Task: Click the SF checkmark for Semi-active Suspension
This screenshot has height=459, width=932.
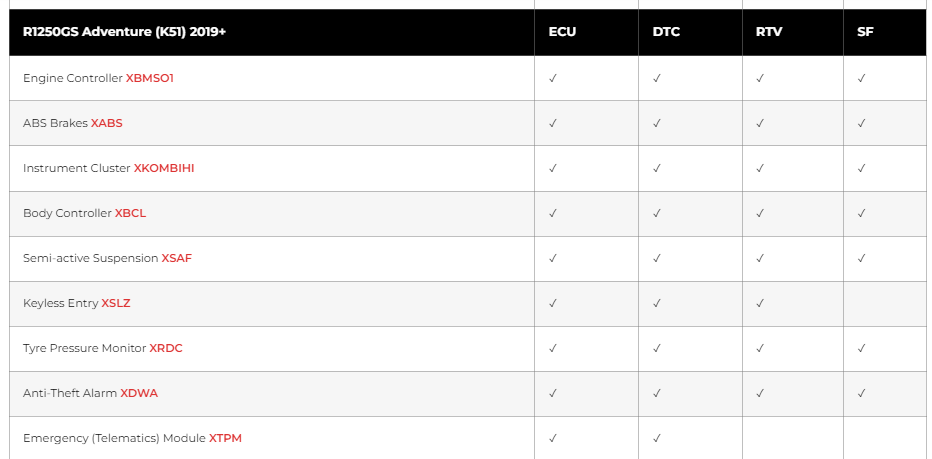Action: (861, 258)
